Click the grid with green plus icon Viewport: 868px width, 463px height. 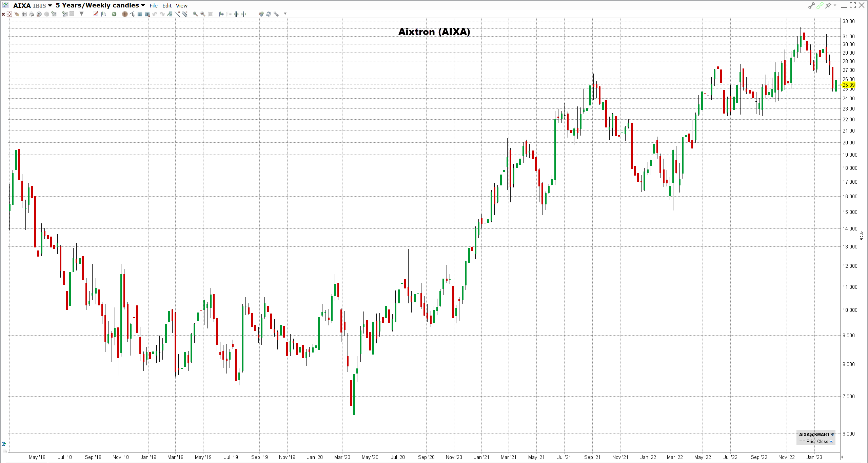click(x=54, y=14)
